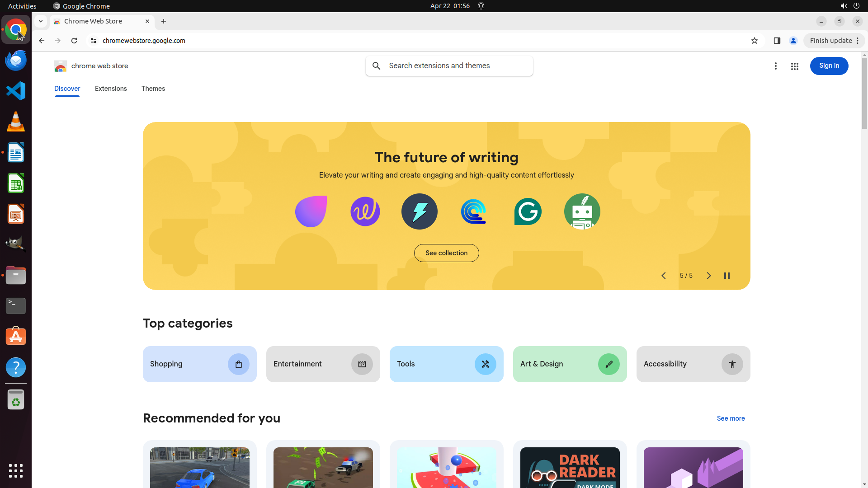
Task: Open the Grammarly extension icon in banner
Action: point(528,211)
